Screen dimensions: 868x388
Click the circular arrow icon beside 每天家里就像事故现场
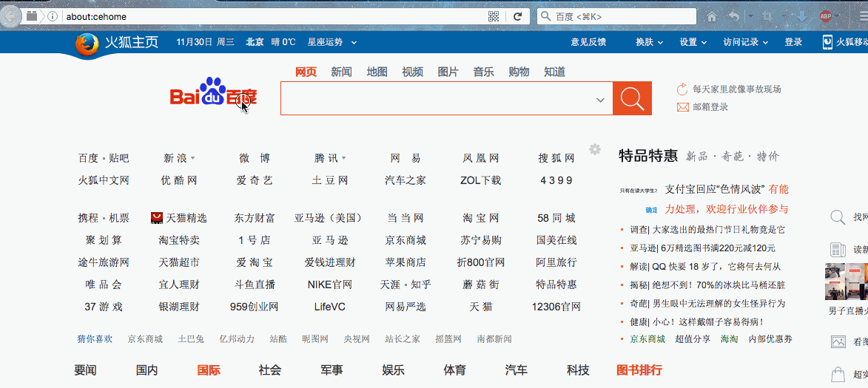click(682, 89)
